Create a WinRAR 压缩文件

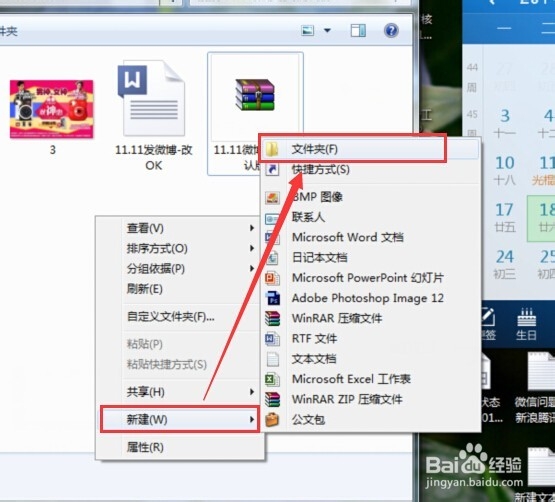point(370,318)
